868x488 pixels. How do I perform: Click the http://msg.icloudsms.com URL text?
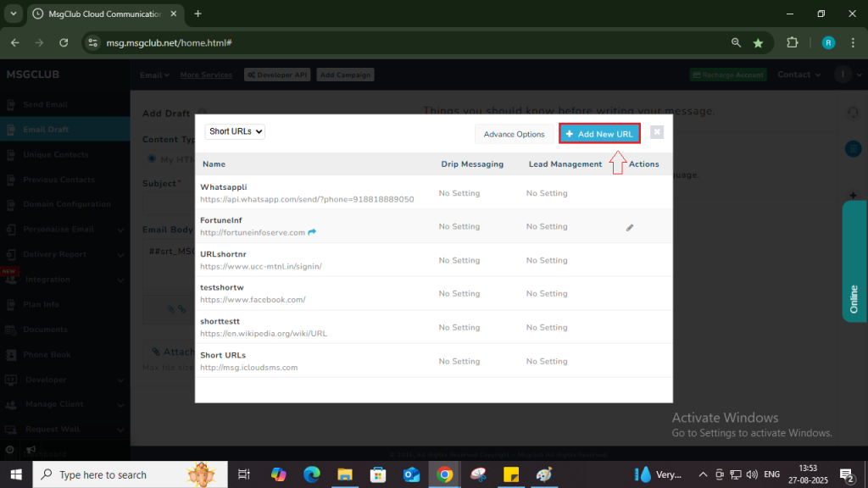pos(248,368)
